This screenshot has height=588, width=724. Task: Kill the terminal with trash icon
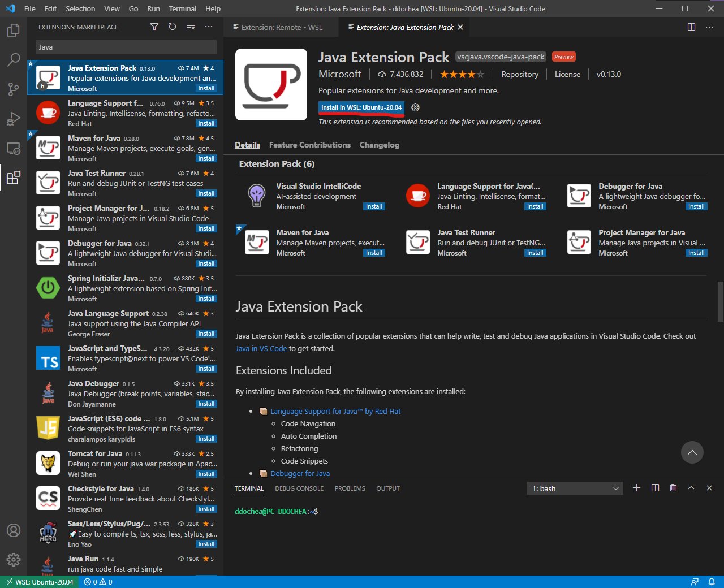click(x=673, y=488)
